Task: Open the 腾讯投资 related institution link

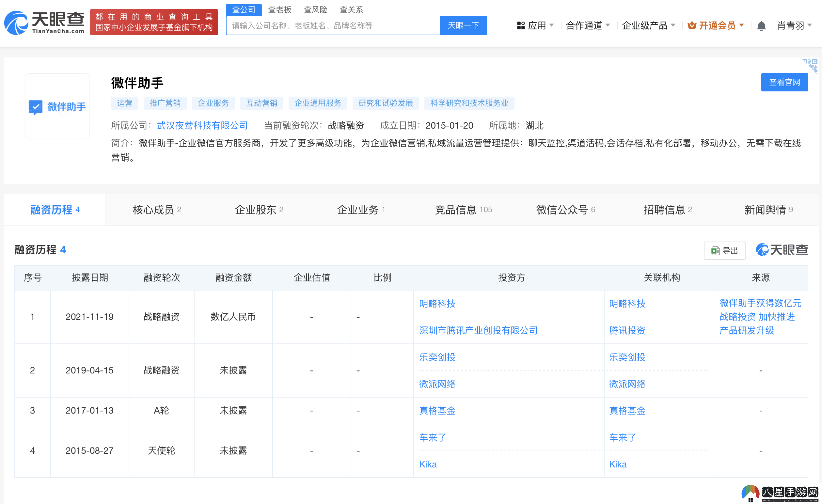Action: pos(627,330)
